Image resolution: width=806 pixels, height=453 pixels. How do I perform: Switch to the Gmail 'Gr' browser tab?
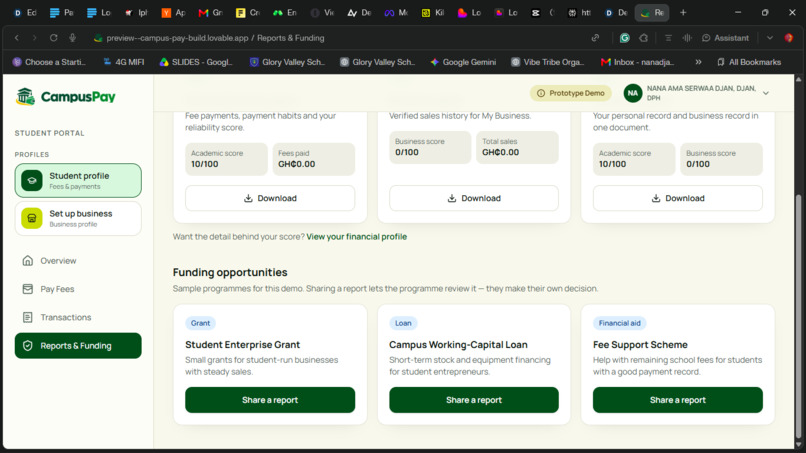[210, 12]
